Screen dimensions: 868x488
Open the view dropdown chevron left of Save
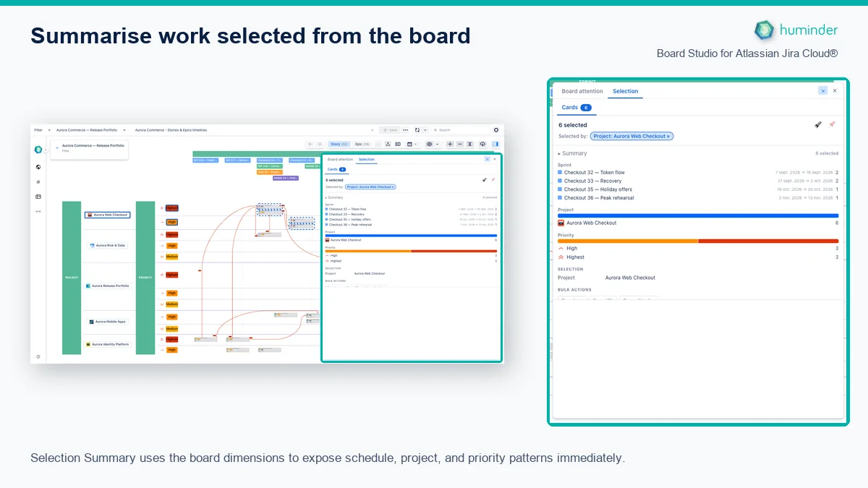(374, 130)
